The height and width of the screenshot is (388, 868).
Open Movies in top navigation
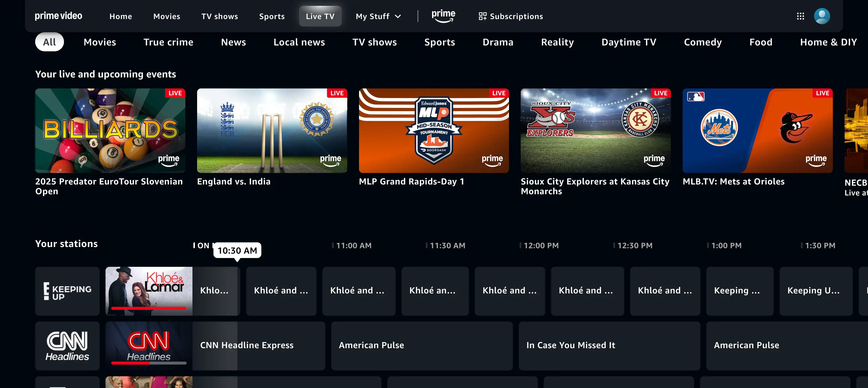pyautogui.click(x=167, y=16)
